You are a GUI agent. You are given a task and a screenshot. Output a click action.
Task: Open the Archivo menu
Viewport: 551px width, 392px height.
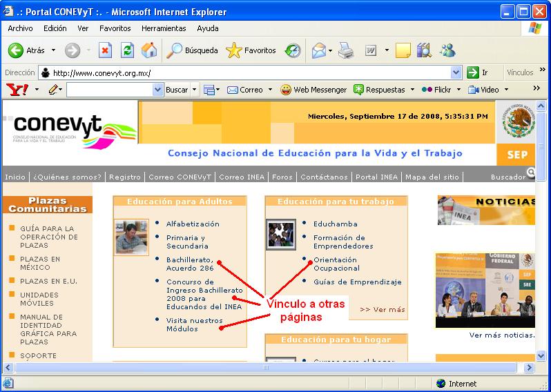[20, 28]
